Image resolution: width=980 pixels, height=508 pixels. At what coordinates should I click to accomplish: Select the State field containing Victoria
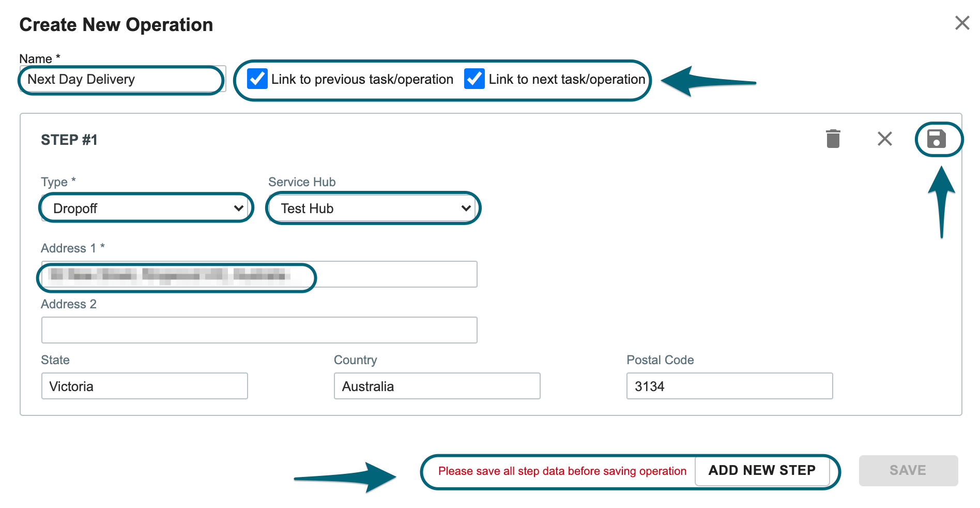[144, 386]
